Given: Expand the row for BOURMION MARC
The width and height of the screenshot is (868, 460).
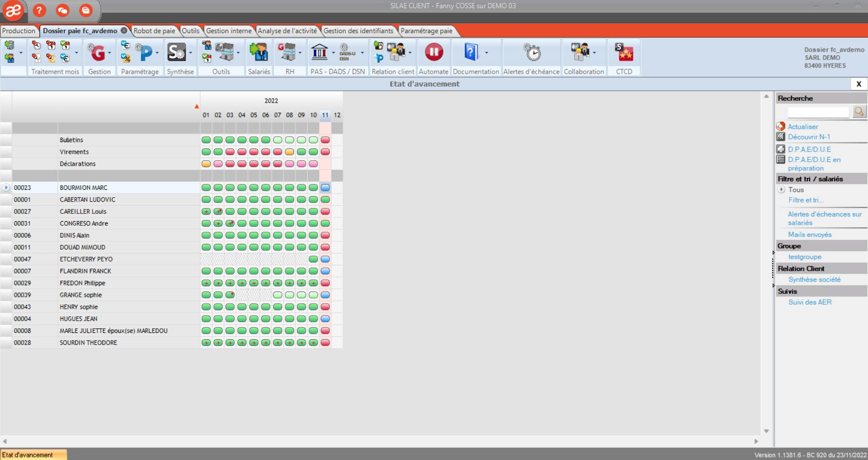Looking at the screenshot, I should pyautogui.click(x=5, y=188).
